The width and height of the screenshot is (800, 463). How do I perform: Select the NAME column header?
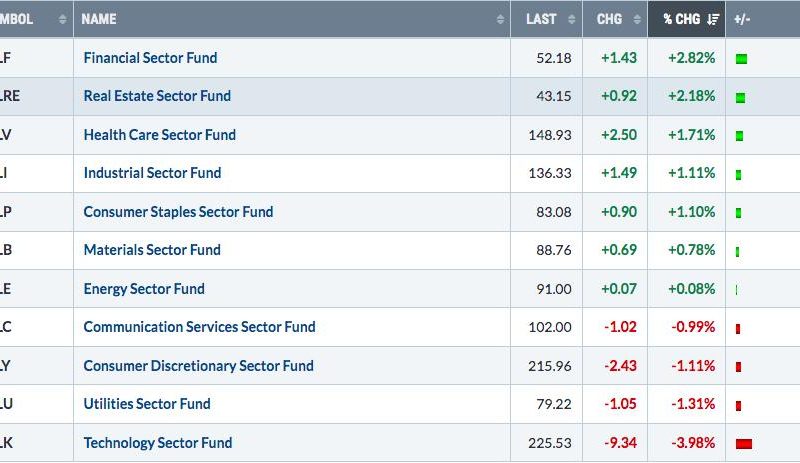99,19
